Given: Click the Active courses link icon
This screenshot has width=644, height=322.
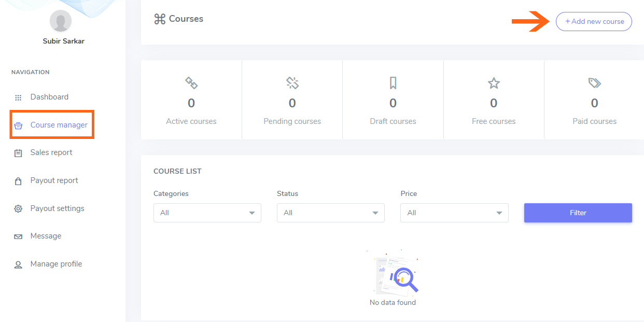Looking at the screenshot, I should coord(191,83).
